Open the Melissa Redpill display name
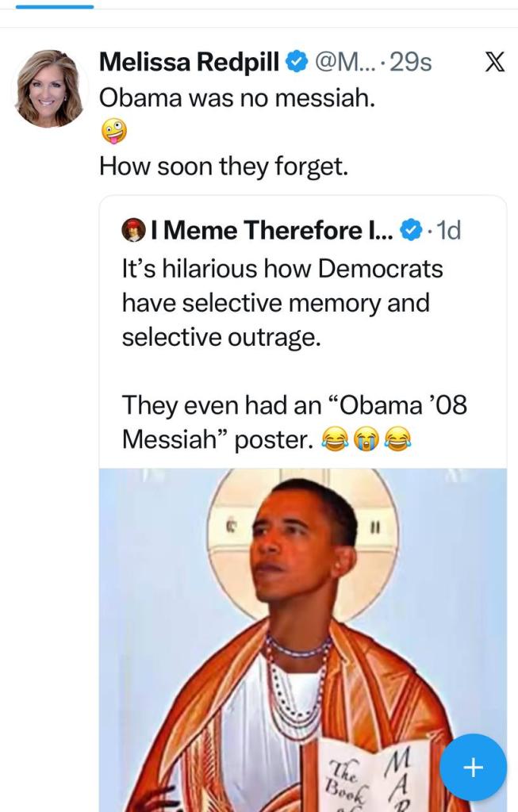Viewport: 518px width, 812px height. pos(188,62)
